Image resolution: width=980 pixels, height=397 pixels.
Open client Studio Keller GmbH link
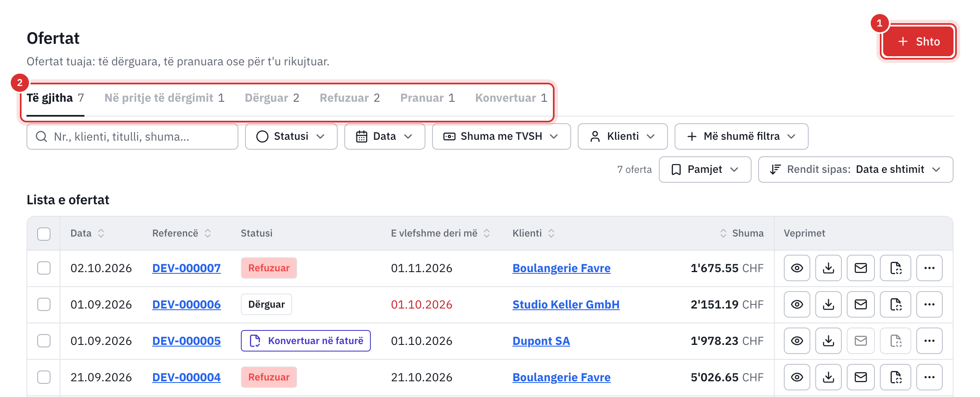pos(566,304)
